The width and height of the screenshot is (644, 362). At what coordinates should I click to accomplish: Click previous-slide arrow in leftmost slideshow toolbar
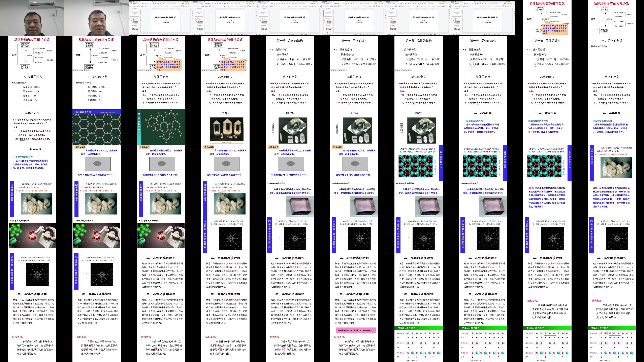[x=74, y=70]
